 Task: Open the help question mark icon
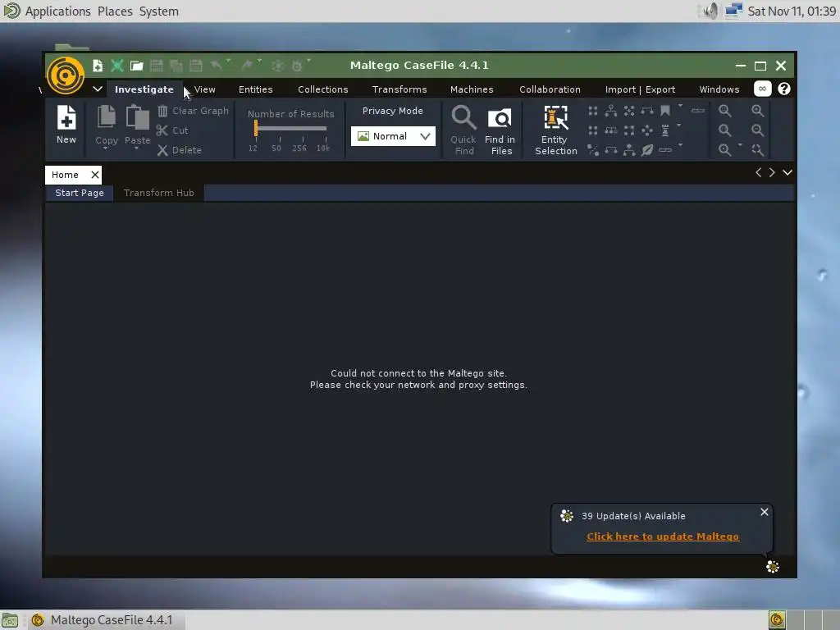pyautogui.click(x=783, y=89)
